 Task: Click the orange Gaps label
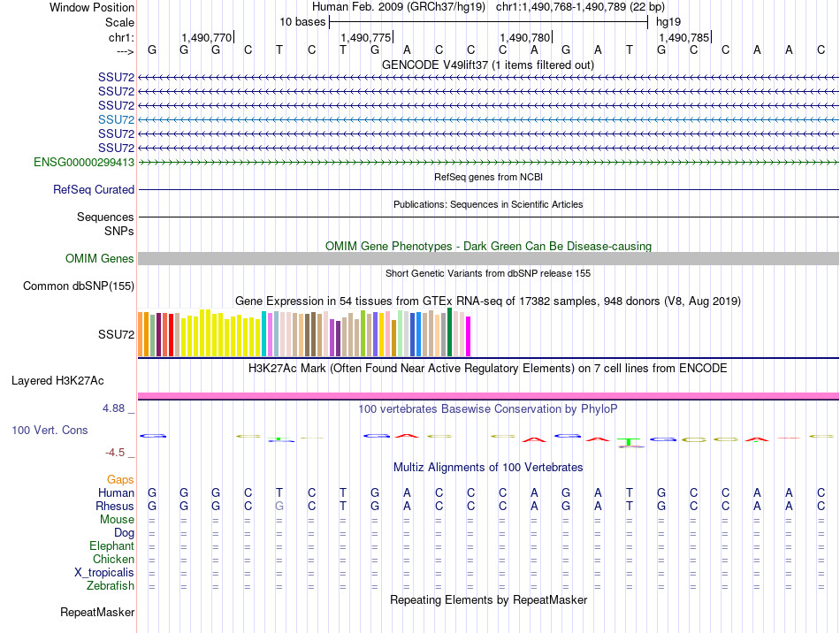point(120,479)
